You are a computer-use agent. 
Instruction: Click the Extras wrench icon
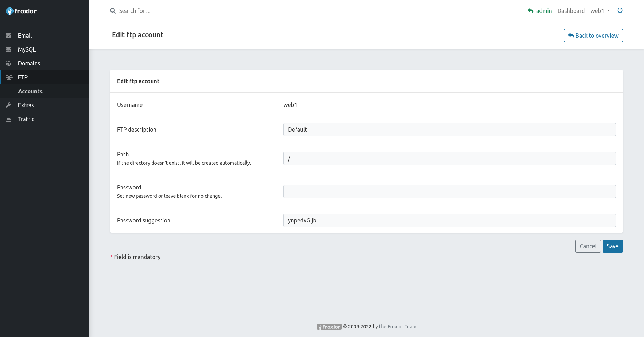pyautogui.click(x=8, y=105)
